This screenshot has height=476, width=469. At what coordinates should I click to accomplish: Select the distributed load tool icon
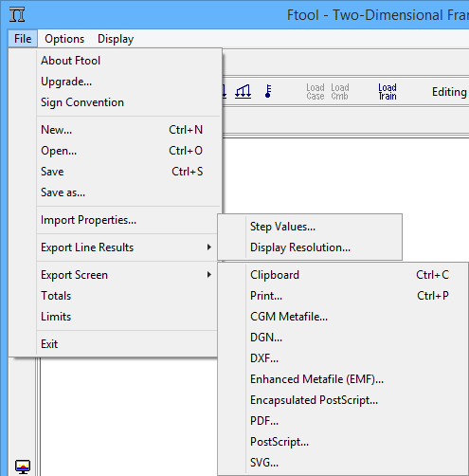pyautogui.click(x=243, y=92)
